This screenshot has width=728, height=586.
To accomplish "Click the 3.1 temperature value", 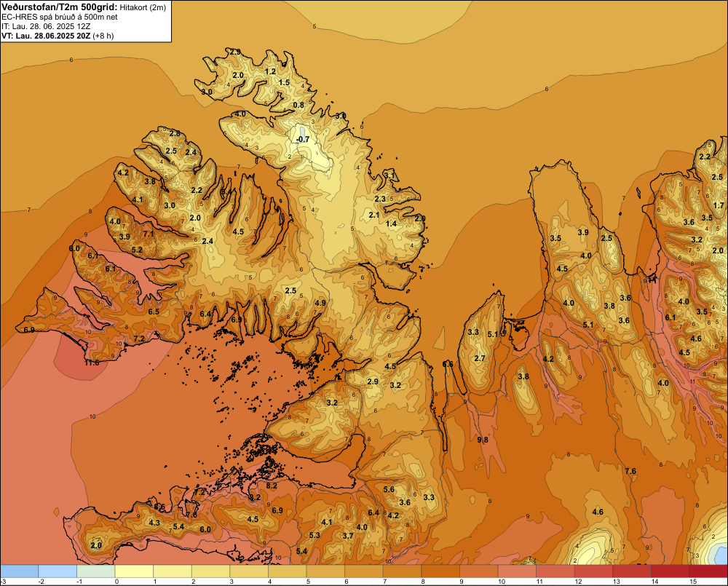I will pyautogui.click(x=391, y=175).
